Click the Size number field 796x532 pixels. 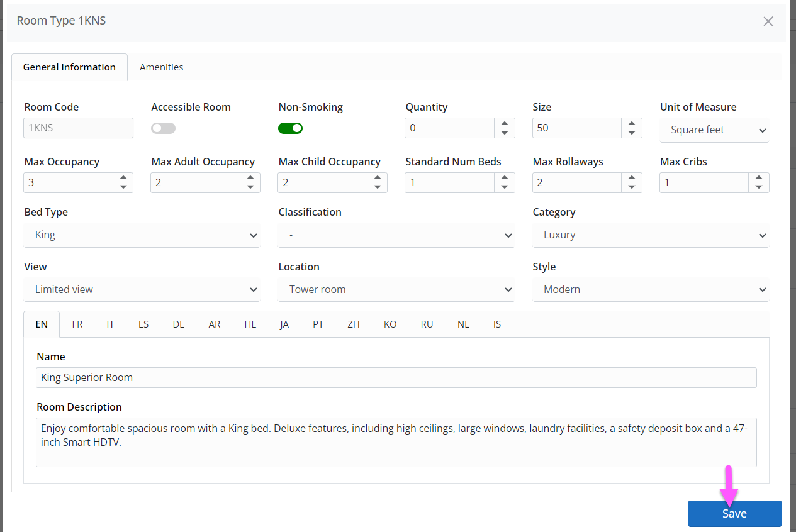(576, 128)
